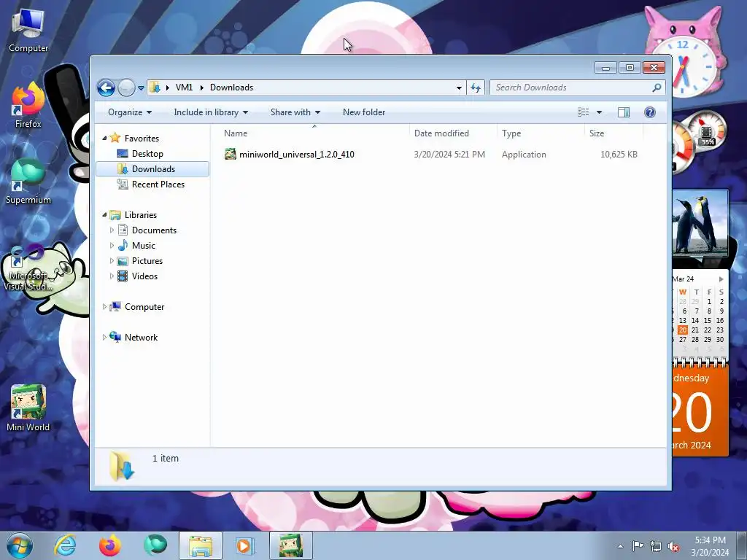Click the miniworld application file icon
747x560 pixels.
click(x=231, y=155)
